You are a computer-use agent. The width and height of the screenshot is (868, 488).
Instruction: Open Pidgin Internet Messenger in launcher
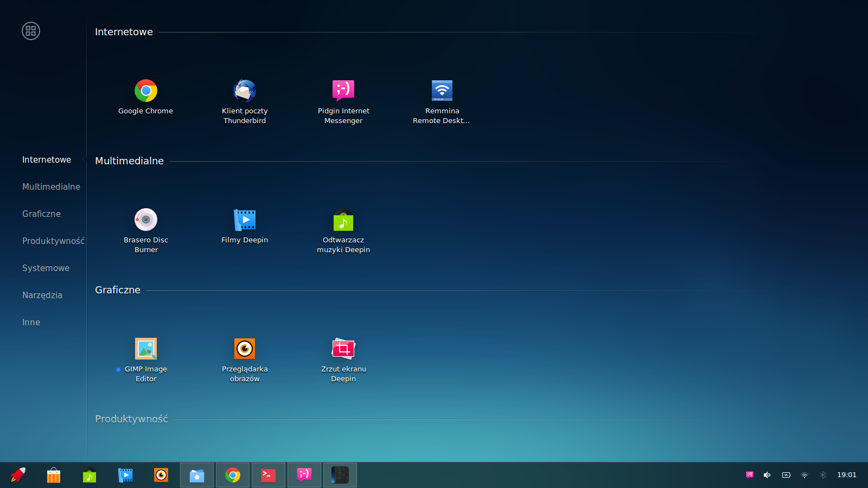343,91
